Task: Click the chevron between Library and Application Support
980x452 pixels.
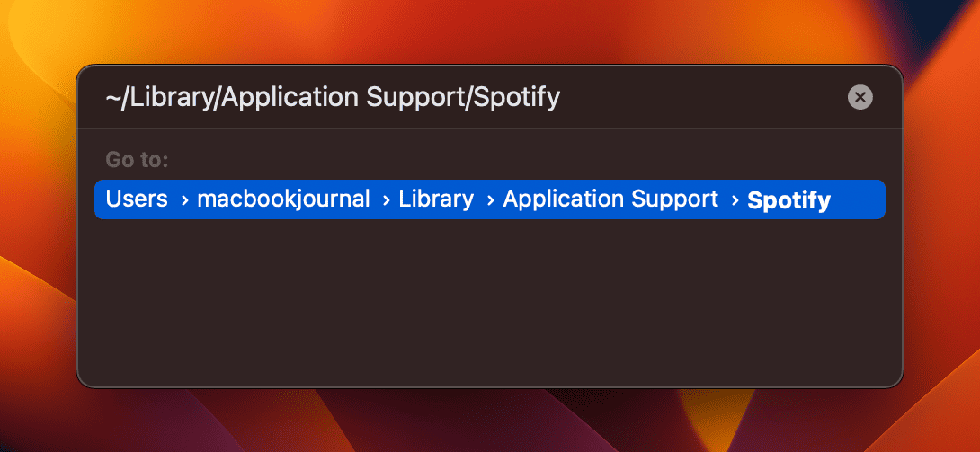Action: pyautogui.click(x=490, y=200)
